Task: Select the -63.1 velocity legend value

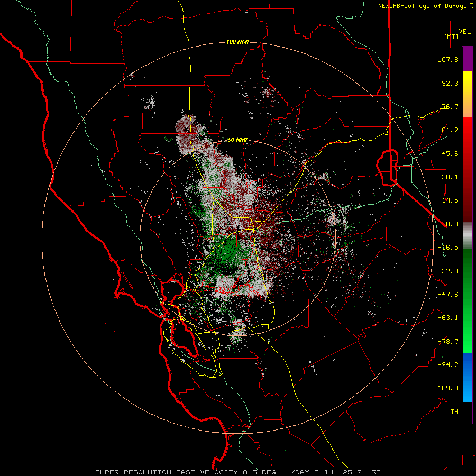Action: (448, 318)
